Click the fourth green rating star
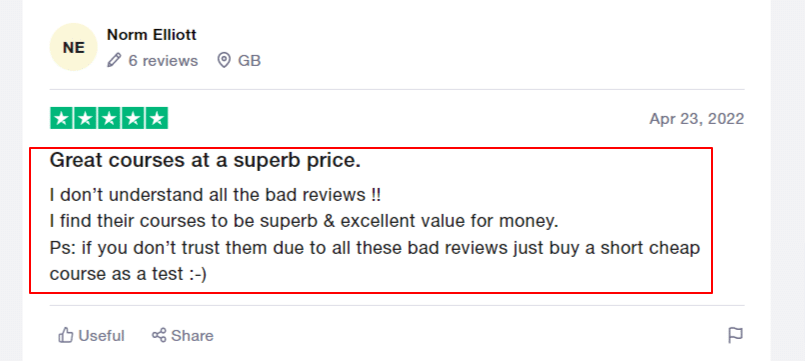 coord(132,119)
